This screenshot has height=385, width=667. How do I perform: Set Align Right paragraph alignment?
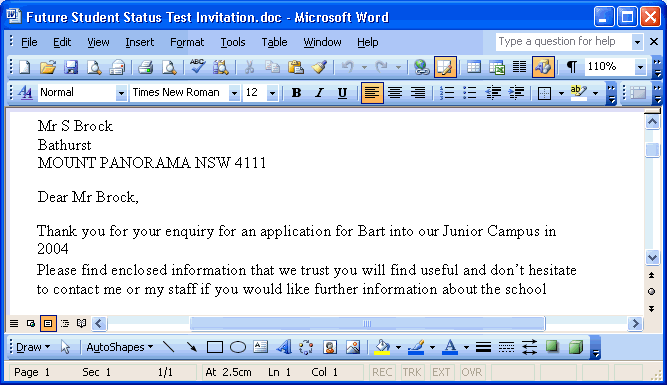tap(418, 93)
